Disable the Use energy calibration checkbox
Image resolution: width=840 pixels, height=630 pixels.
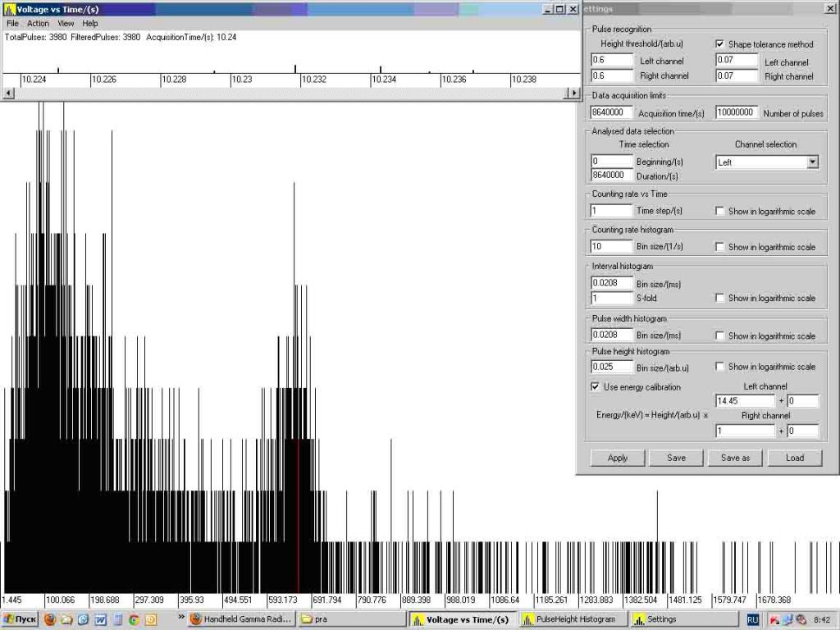(596, 386)
